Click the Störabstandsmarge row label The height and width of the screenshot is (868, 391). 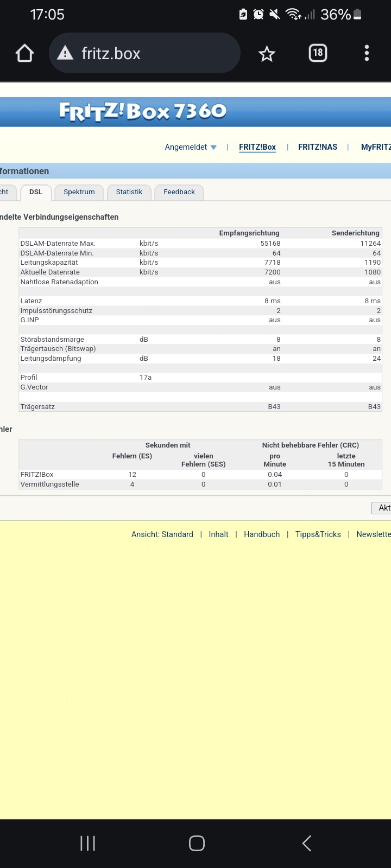[x=52, y=340]
